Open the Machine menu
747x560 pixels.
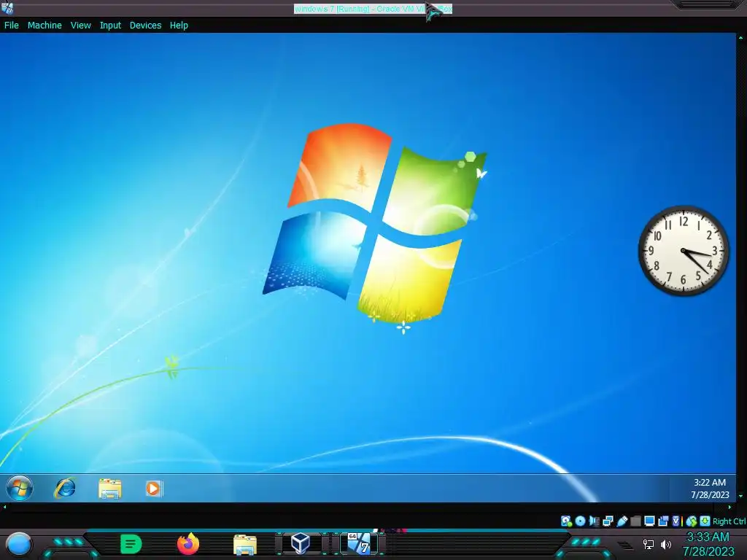44,26
